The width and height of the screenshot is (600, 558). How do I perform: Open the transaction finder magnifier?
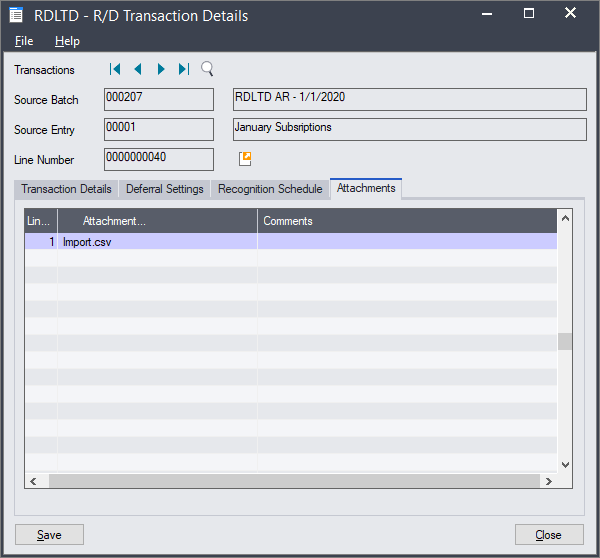pos(208,69)
